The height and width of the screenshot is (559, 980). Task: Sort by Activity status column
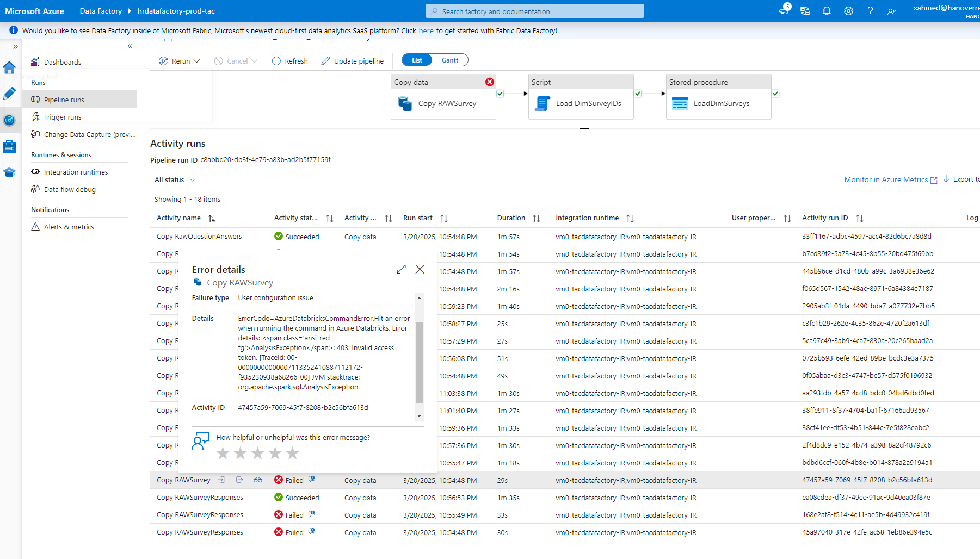pyautogui.click(x=330, y=219)
